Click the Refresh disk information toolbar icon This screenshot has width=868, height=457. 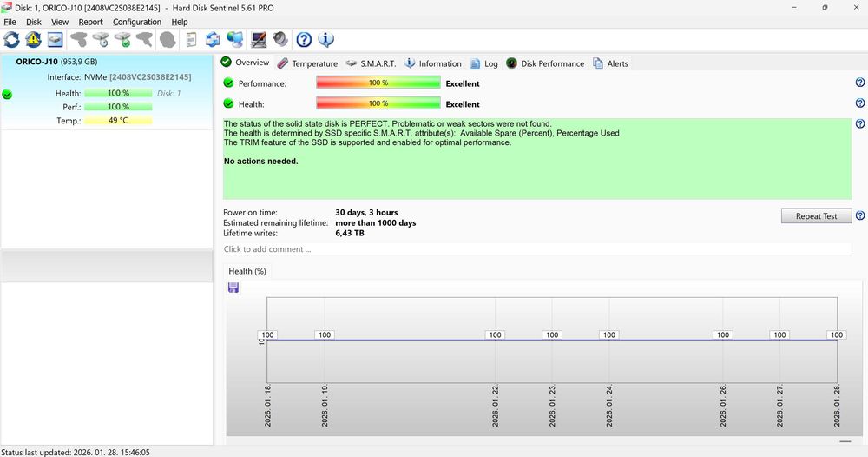point(11,39)
